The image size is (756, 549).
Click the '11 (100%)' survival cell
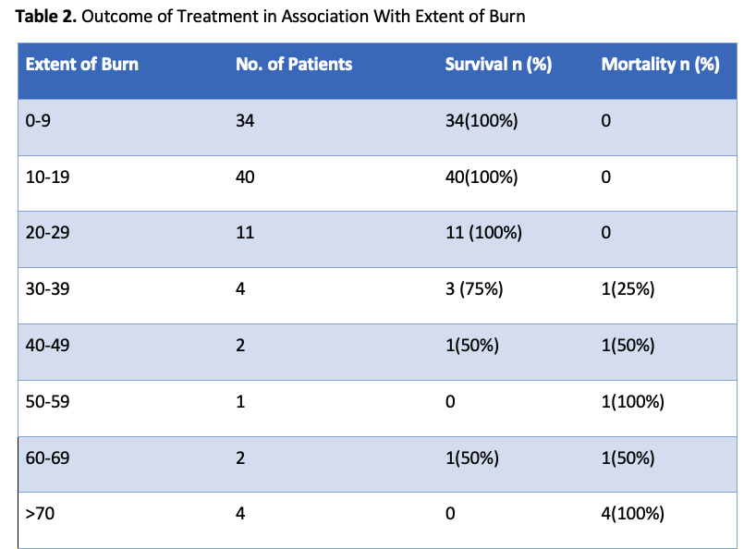(x=483, y=233)
